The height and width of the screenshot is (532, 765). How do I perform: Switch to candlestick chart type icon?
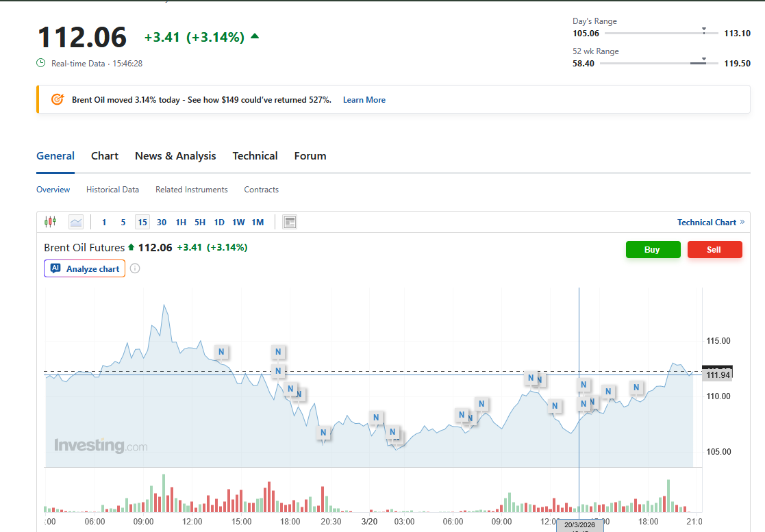(x=50, y=222)
